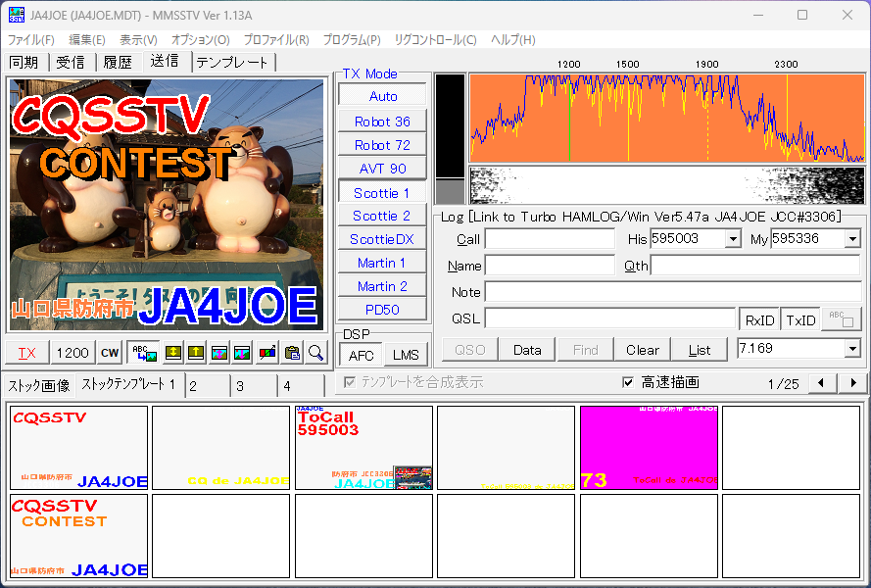The width and height of the screenshot is (871, 588).
Task: Click the red-green-blue color bar icon
Action: click(267, 353)
